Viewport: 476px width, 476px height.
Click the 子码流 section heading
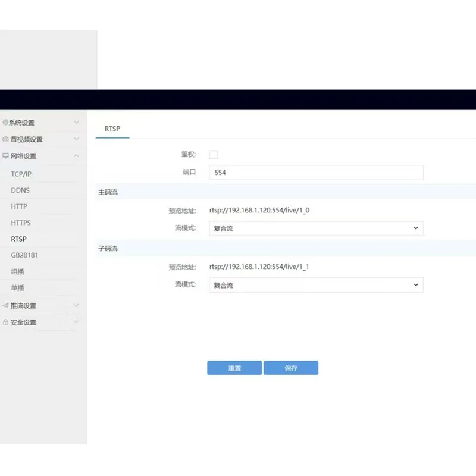(108, 249)
